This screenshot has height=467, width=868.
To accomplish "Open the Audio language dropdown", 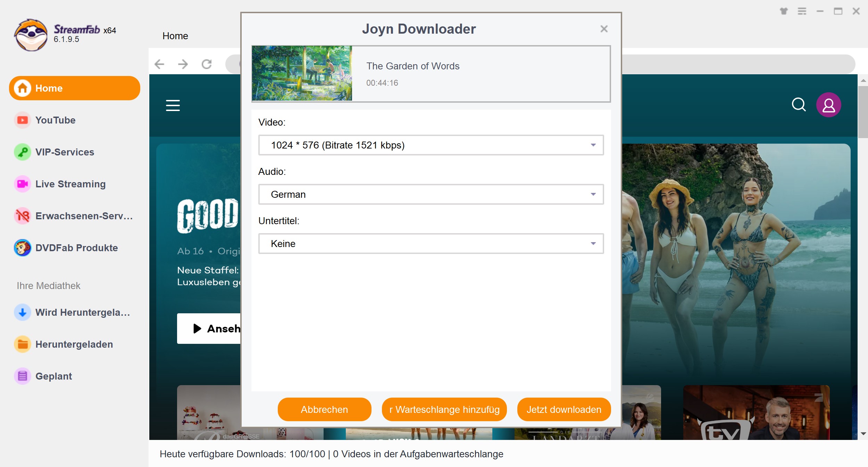I will pyautogui.click(x=431, y=194).
